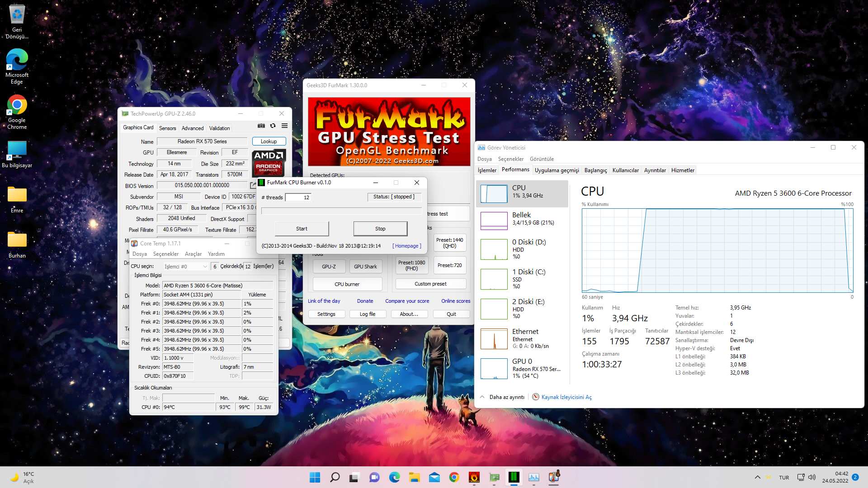Screen dimensions: 868x488
Task: Open FurMark from the taskbar
Action: (474, 477)
